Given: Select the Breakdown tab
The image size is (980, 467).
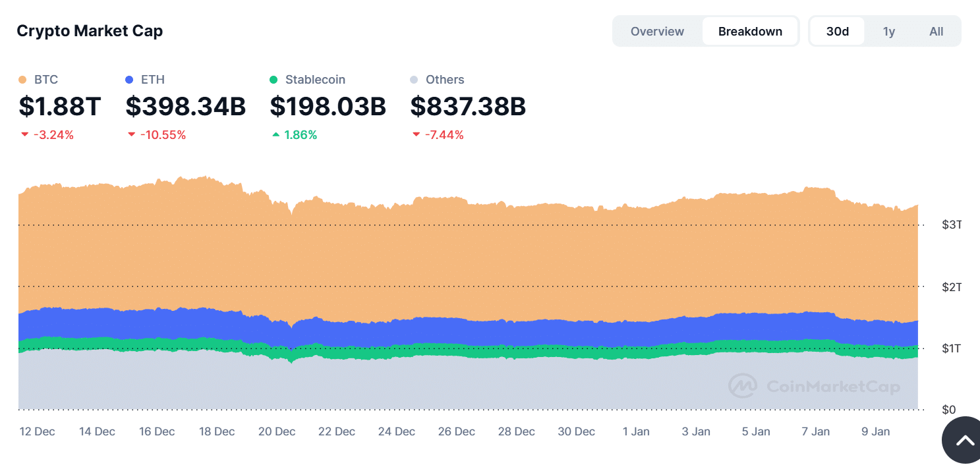Looking at the screenshot, I should 750,32.
